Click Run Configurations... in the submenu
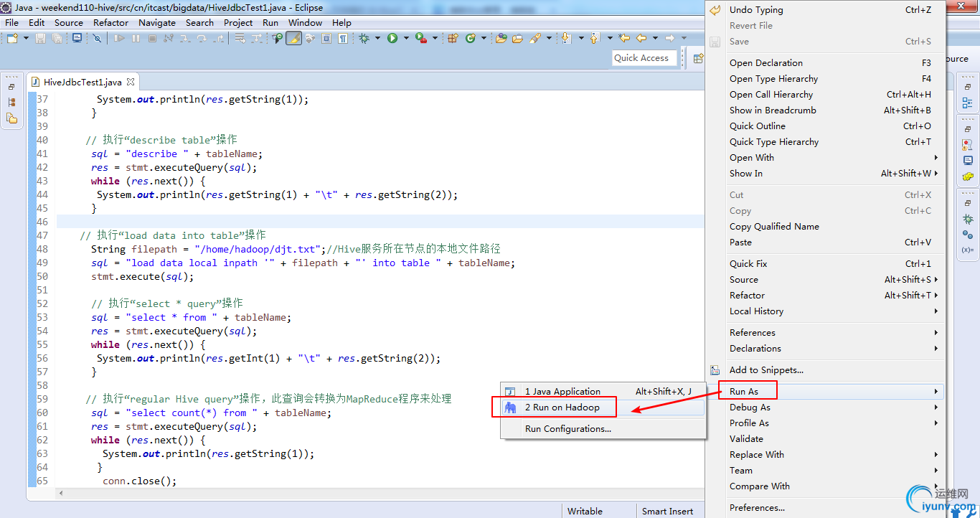The width and height of the screenshot is (980, 518). (x=603, y=429)
